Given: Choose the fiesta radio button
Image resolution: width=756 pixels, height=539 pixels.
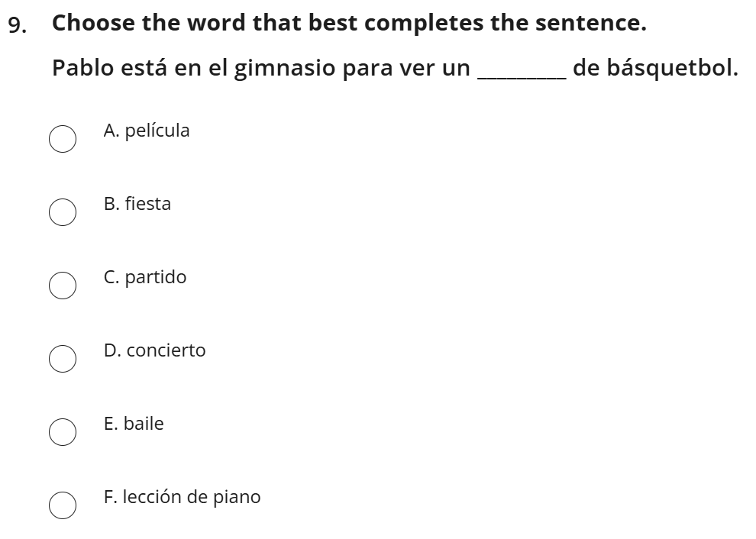Looking at the screenshot, I should point(63,213).
